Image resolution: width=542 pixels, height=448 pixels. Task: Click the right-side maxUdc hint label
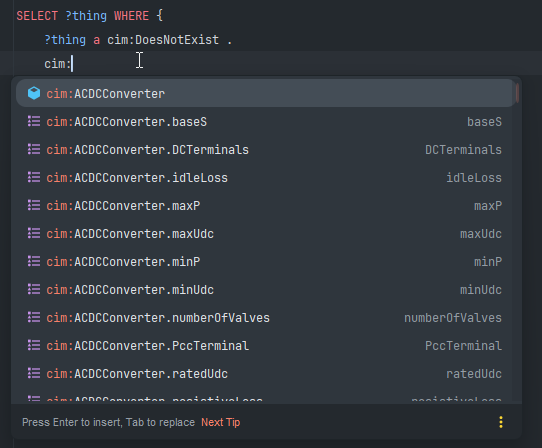[x=481, y=234]
